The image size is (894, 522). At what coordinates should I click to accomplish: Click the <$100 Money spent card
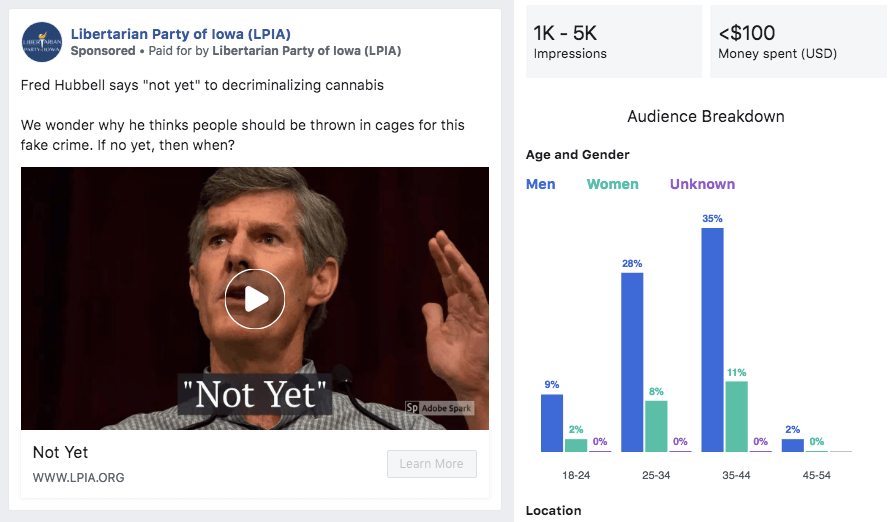[x=797, y=42]
